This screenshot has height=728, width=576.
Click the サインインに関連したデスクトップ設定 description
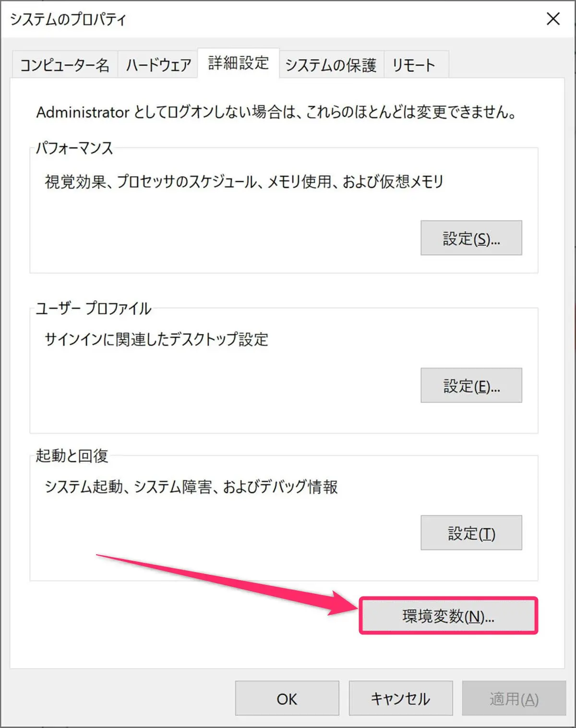(156, 339)
